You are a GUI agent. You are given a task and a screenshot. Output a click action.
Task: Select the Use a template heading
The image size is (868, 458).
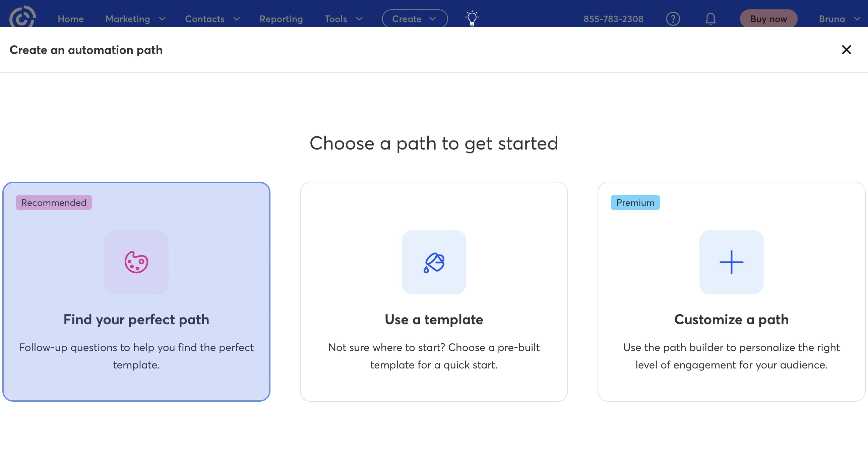[x=434, y=320]
